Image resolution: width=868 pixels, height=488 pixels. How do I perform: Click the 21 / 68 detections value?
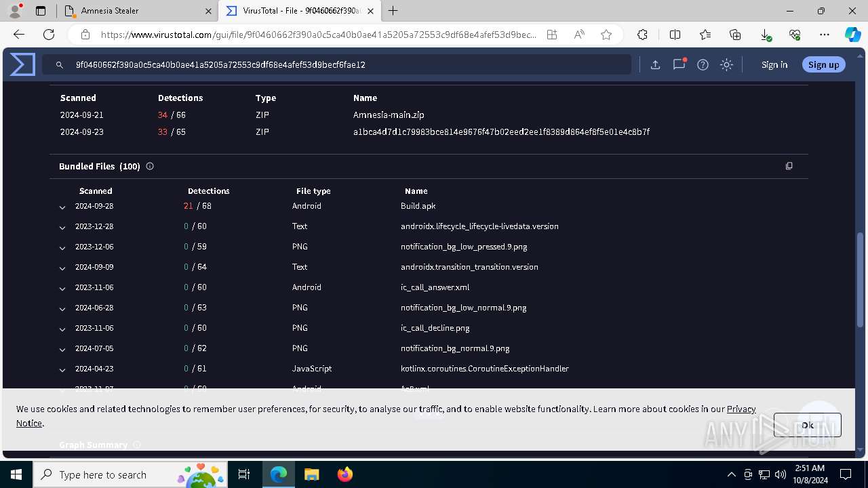[x=197, y=206]
